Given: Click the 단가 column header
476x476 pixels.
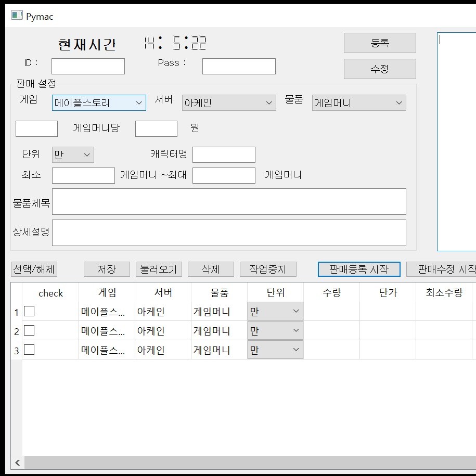Looking at the screenshot, I should tap(388, 293).
